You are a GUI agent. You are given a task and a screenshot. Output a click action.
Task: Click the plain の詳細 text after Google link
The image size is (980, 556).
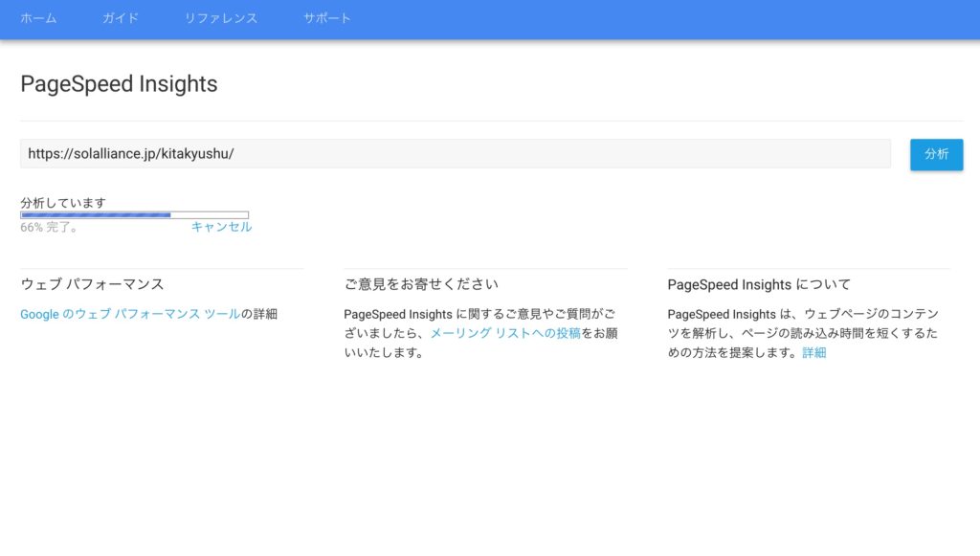click(x=259, y=314)
